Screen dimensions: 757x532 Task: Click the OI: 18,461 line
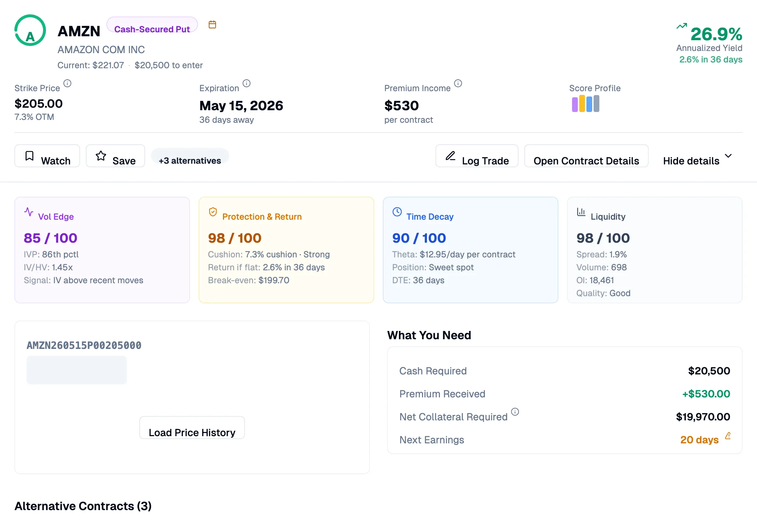point(595,280)
